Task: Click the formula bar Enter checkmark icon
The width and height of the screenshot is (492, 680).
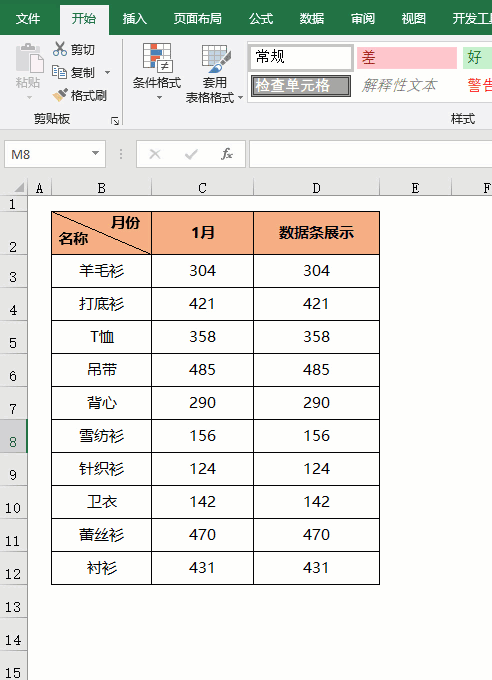Action: tap(191, 154)
